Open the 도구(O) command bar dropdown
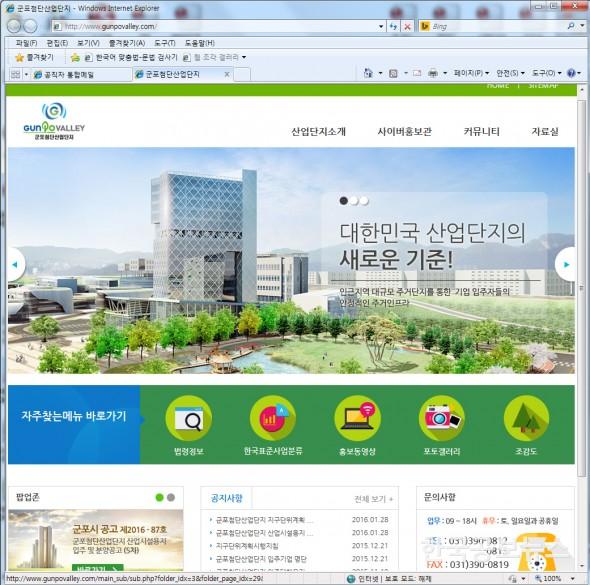 (546, 73)
